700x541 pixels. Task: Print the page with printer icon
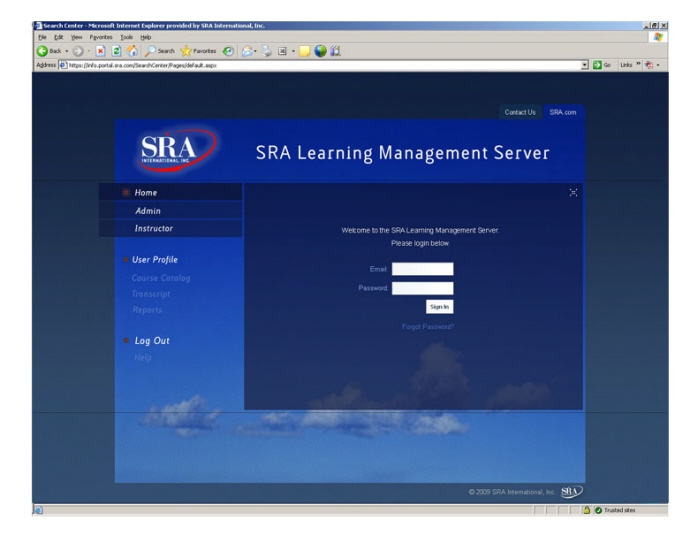[267, 51]
